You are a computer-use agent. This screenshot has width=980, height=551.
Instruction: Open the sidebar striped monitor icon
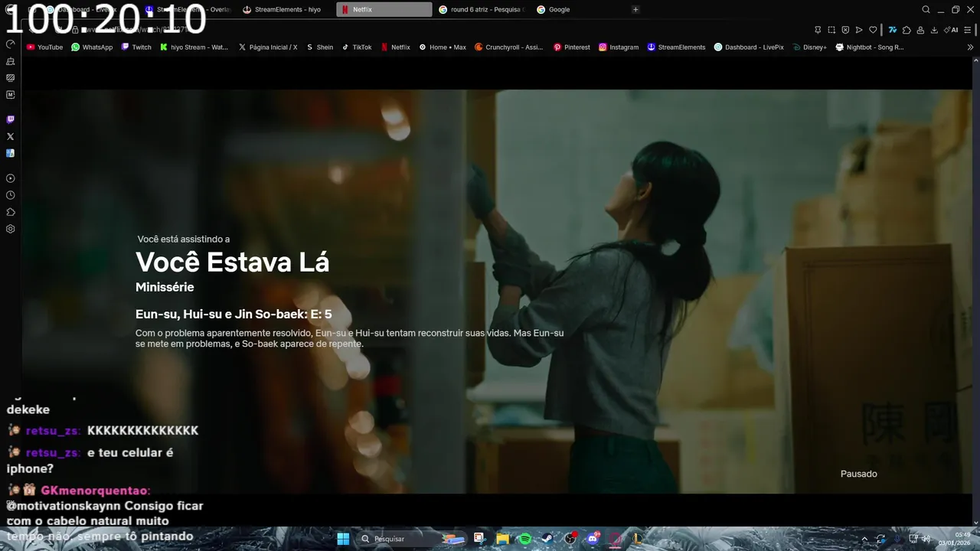(x=10, y=77)
